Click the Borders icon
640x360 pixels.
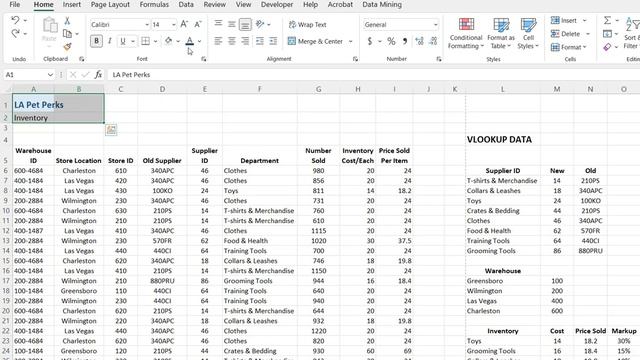click(x=145, y=41)
